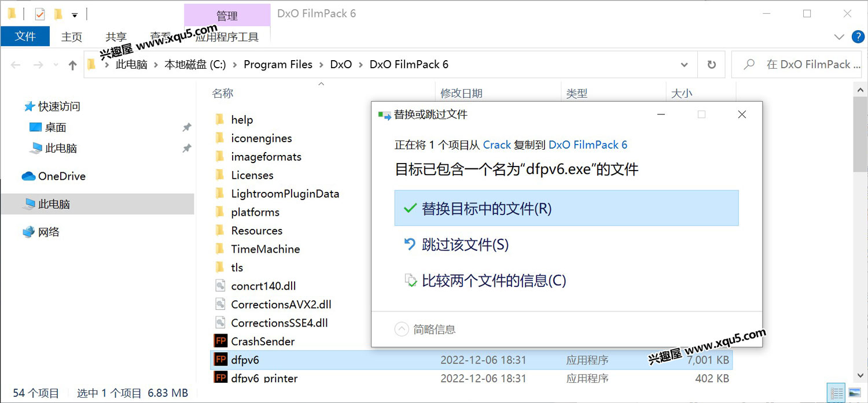Click the concrt140.dll file icon
868x403 pixels.
(220, 286)
